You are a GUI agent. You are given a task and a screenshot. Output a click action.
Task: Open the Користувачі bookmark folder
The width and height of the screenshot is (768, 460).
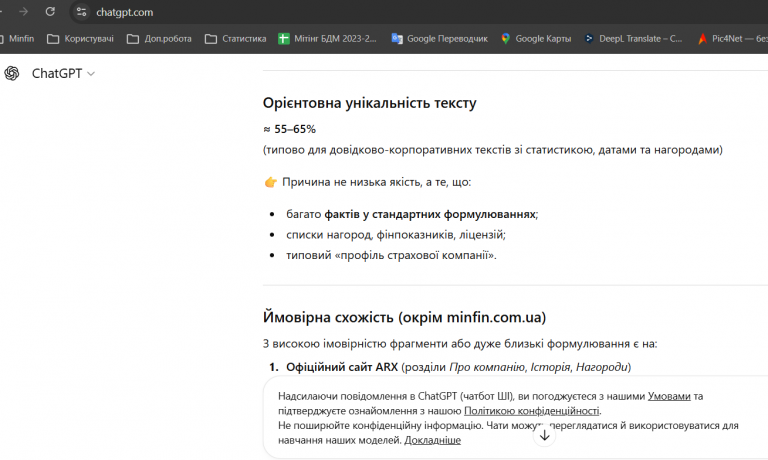click(80, 39)
